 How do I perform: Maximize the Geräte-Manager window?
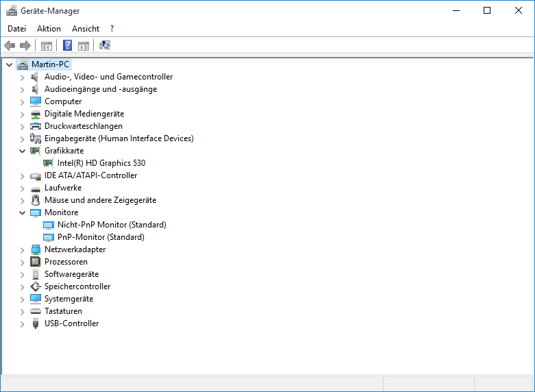(487, 10)
